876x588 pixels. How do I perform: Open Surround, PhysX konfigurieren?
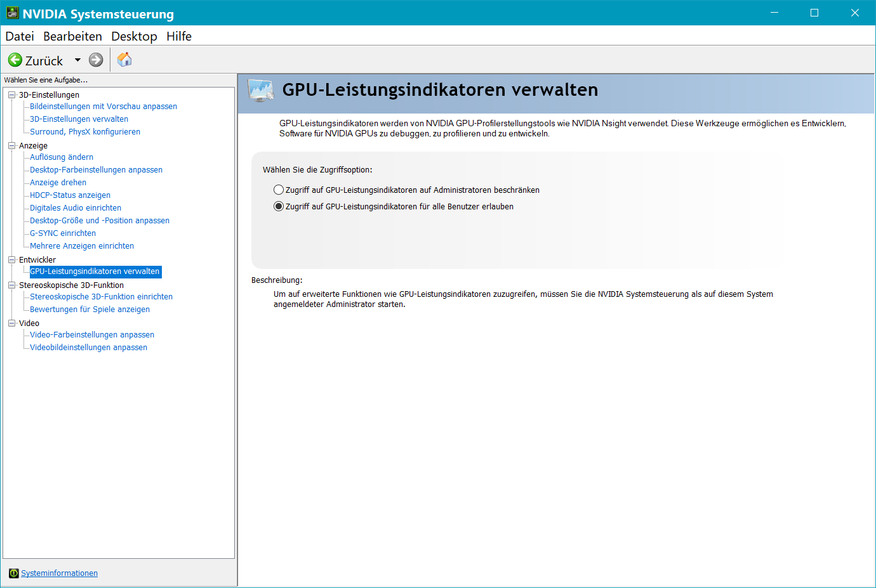(85, 132)
